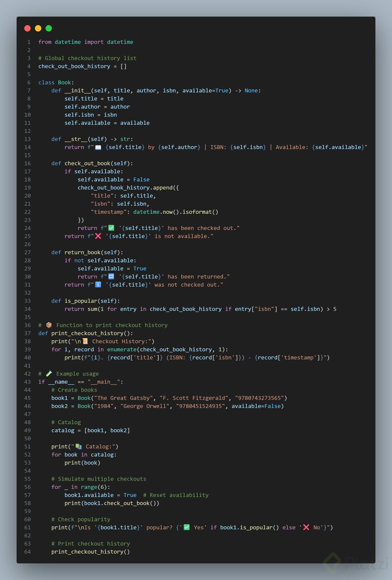The height and width of the screenshot is (580, 392).
Task: Click the test tube emoji before 'Example usage'
Action: pyautogui.click(x=49, y=374)
